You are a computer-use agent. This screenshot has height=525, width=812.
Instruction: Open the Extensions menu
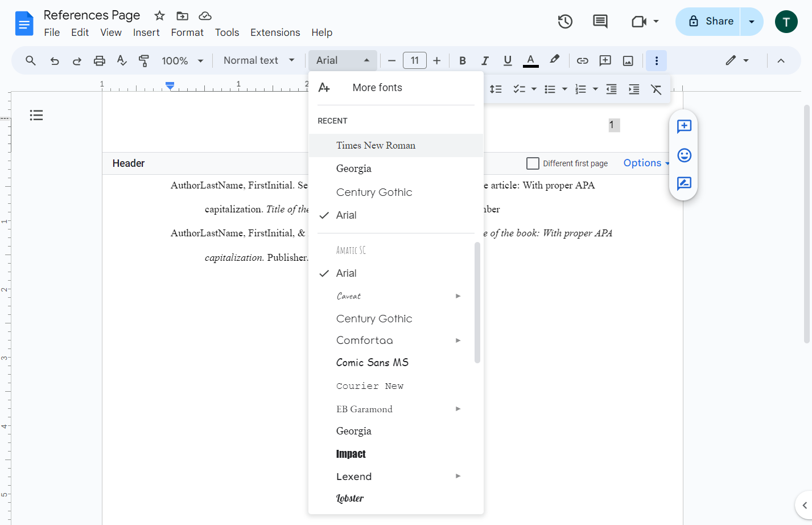275,32
